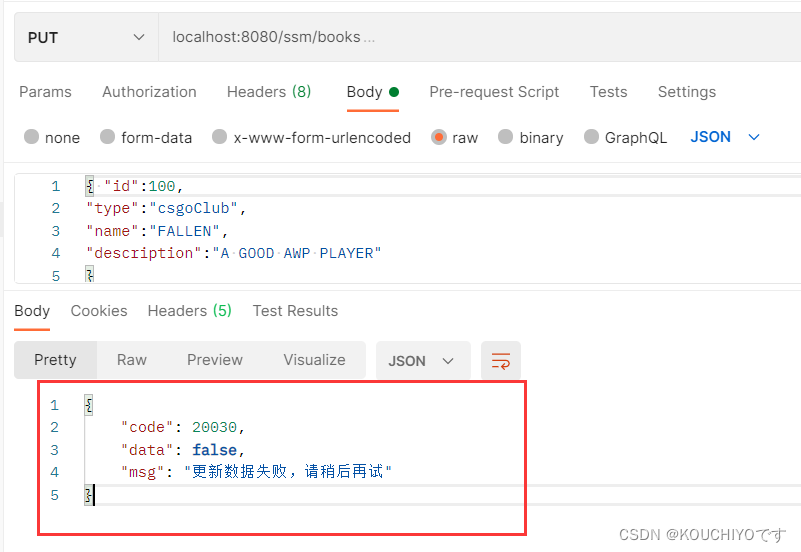
Task: Open the Settings tab
Action: [687, 92]
